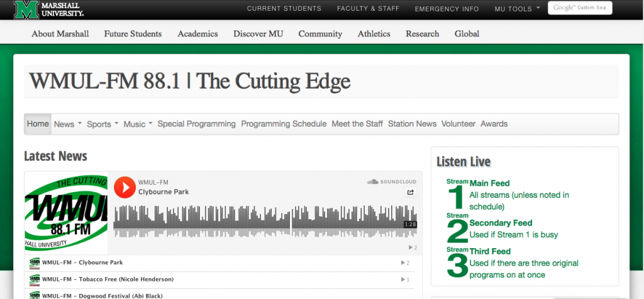The height and width of the screenshot is (299, 644).
Task: Click the large Stream 1 number
Action: [x=457, y=198]
